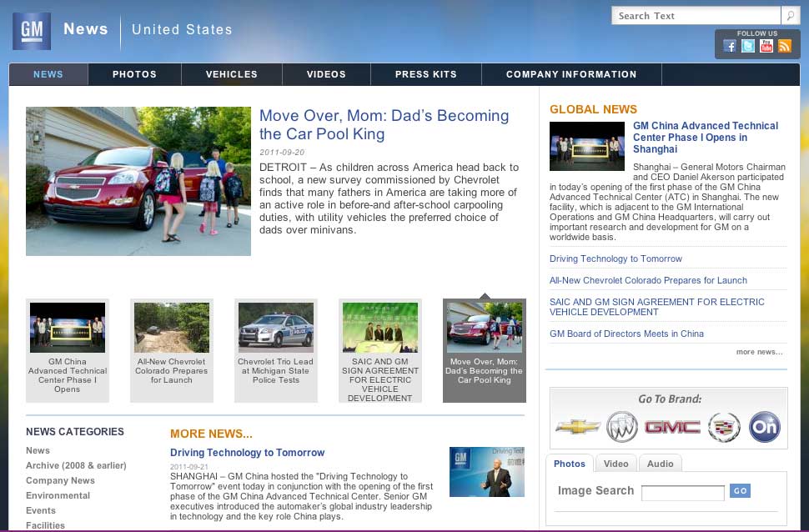Viewport: 809px width, 532px height.
Task: Click the GO image search button
Action: 741,490
